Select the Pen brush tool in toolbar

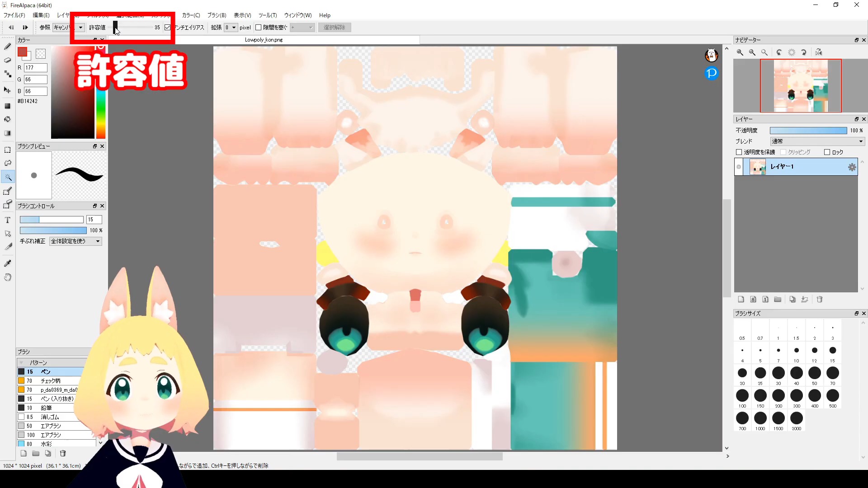pos(8,47)
